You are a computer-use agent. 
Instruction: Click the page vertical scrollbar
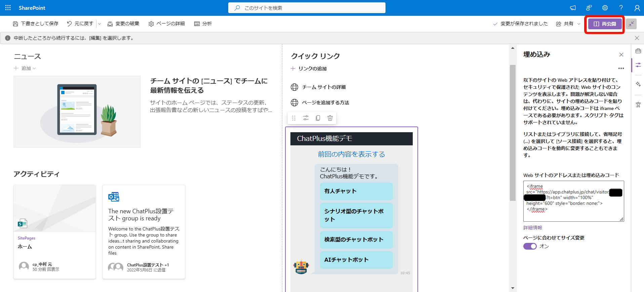pos(513,133)
